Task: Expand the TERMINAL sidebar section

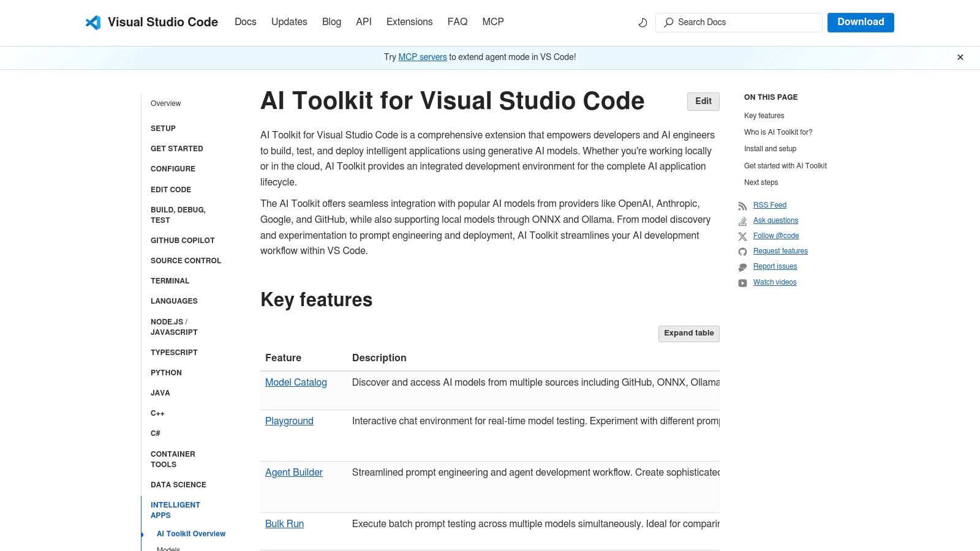Action: 170,281
